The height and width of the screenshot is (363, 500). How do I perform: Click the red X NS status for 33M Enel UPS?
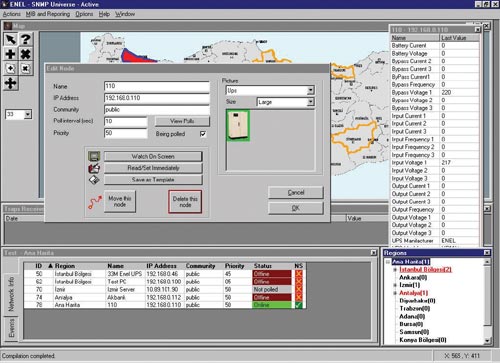tap(299, 274)
